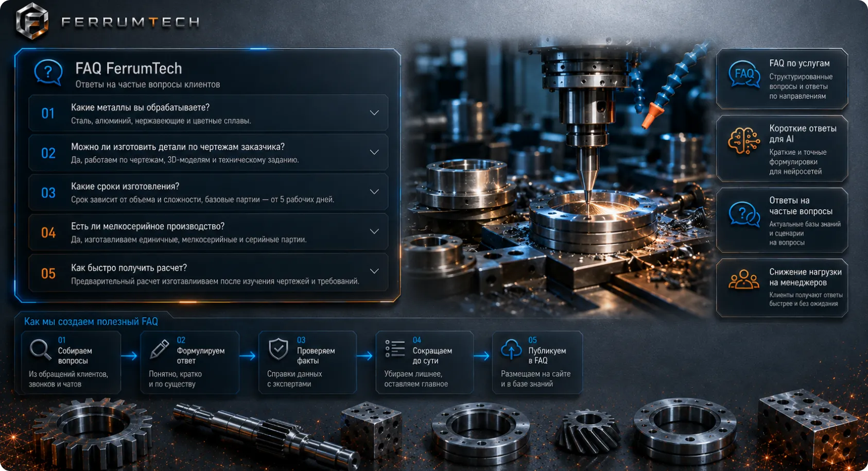The height and width of the screenshot is (471, 868).
Task: Click the orange 04 number in FAQ list
Action: point(48,233)
